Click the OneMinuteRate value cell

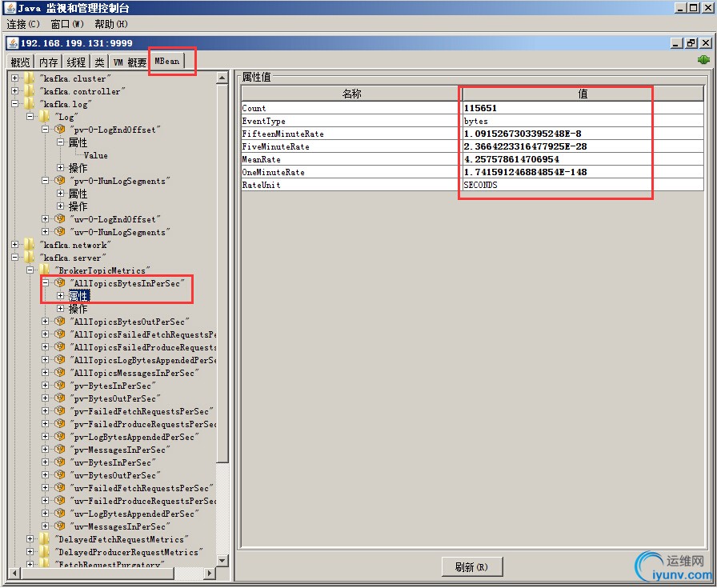coord(583,172)
